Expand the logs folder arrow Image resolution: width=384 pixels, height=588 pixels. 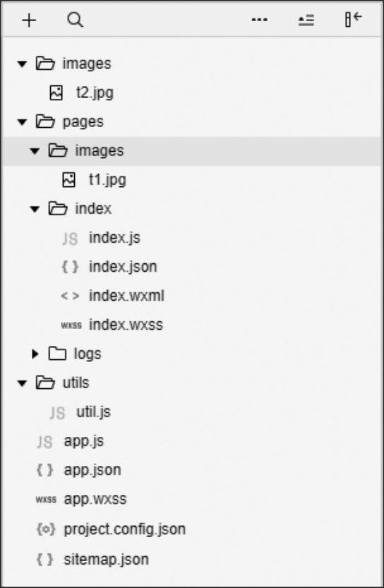coord(35,354)
